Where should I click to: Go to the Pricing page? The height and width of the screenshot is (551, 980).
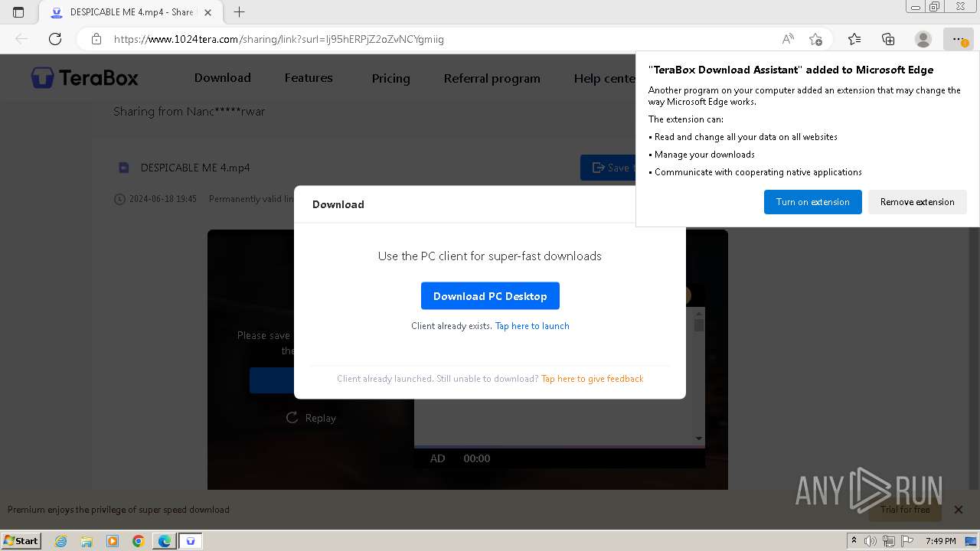click(x=390, y=78)
